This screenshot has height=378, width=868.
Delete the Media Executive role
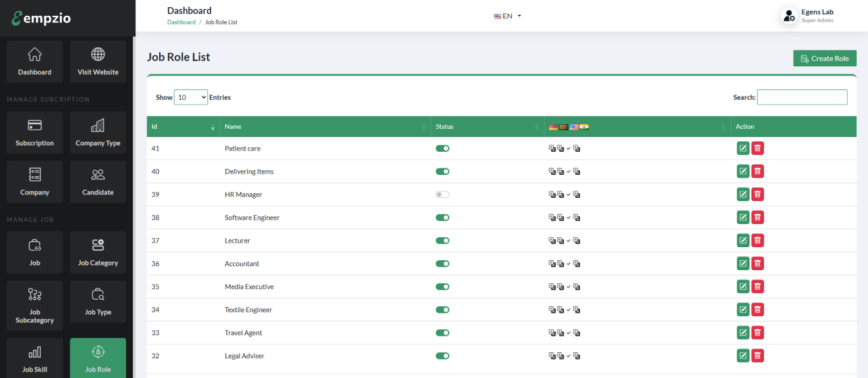(x=758, y=287)
